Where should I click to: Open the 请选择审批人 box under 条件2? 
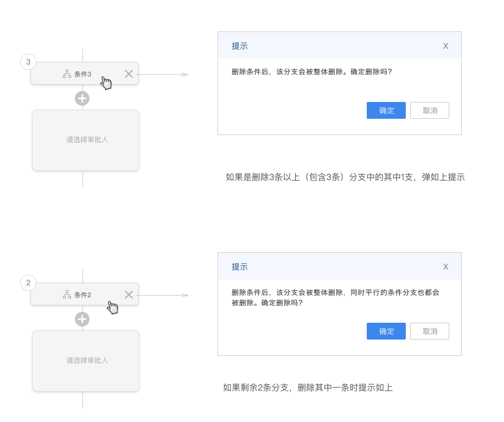pyautogui.click(x=86, y=361)
